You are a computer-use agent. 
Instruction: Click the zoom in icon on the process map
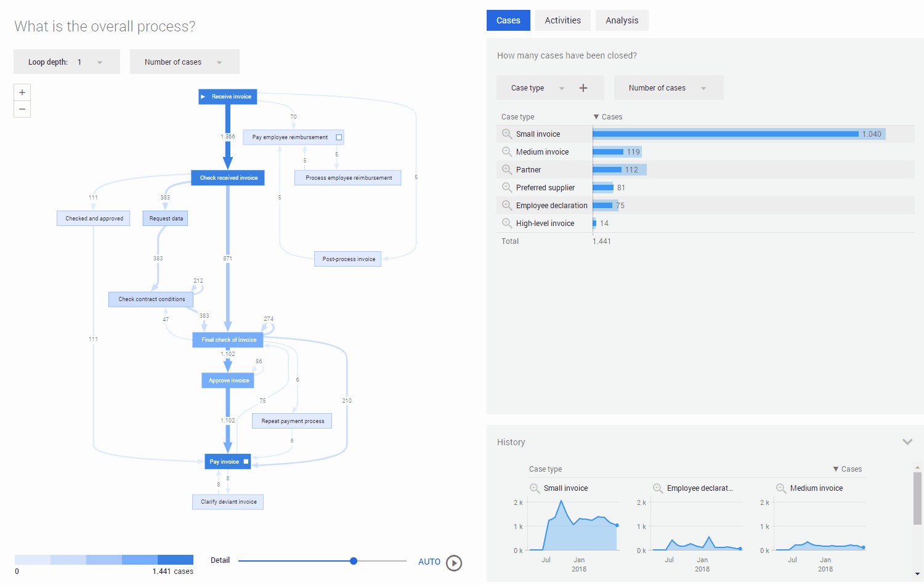point(22,92)
